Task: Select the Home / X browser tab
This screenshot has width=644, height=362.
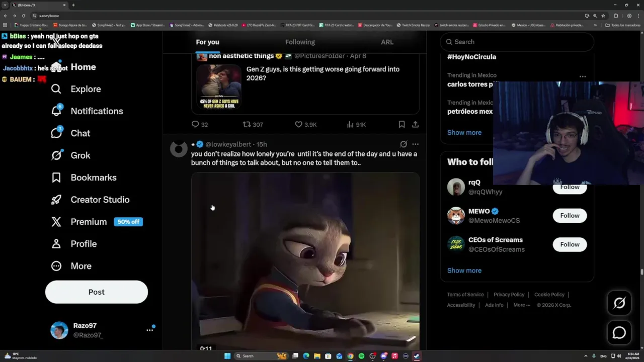Action: pyautogui.click(x=39, y=5)
